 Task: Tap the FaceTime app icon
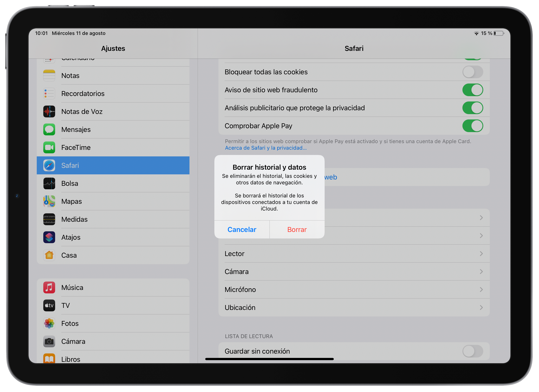(49, 147)
